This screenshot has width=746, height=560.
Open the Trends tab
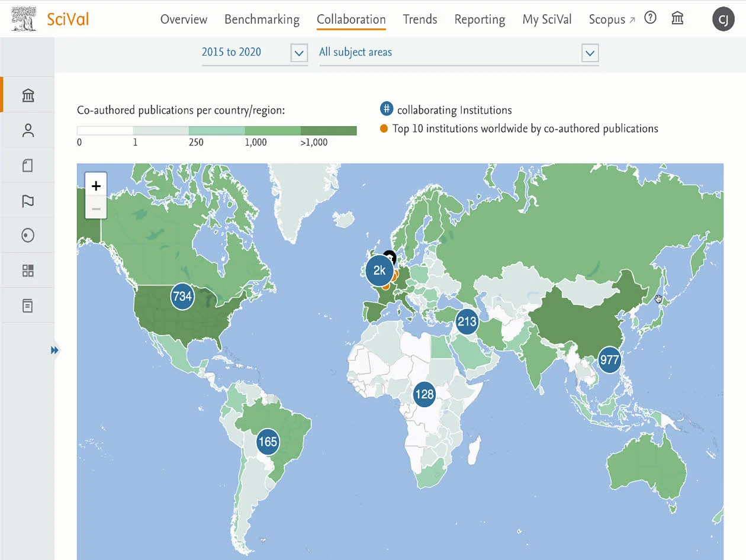pyautogui.click(x=420, y=19)
